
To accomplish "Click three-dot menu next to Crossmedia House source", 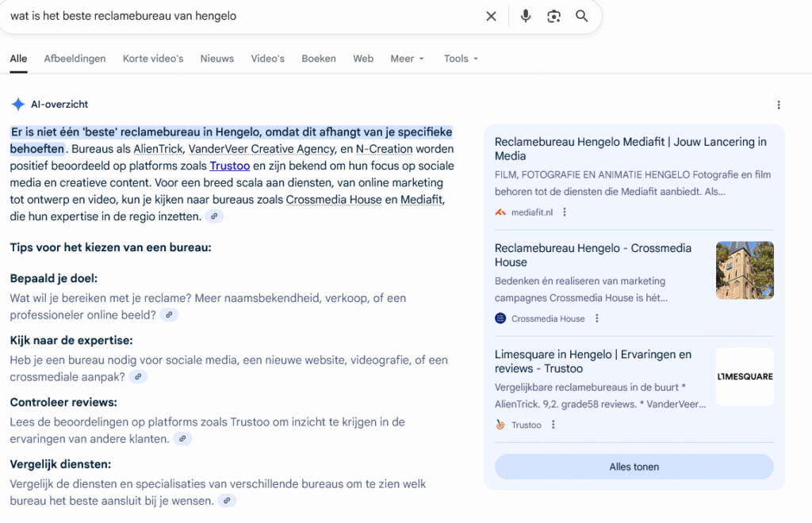I will coord(597,319).
